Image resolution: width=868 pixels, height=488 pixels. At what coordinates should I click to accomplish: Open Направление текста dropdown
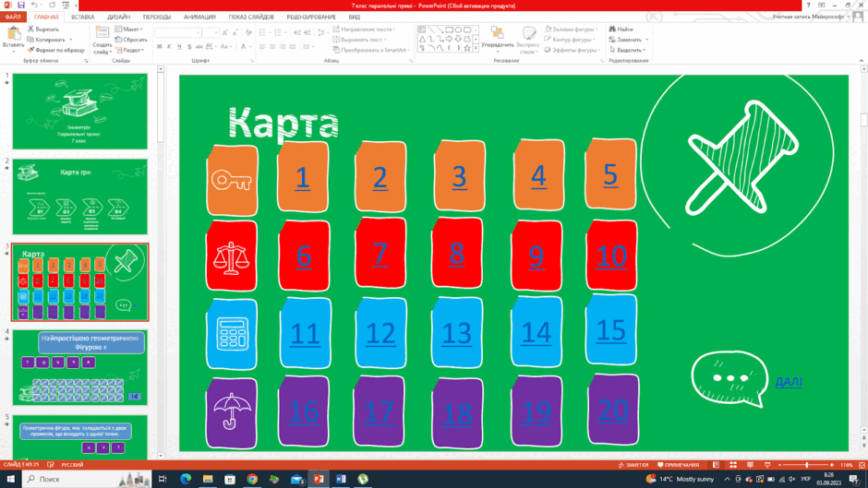click(364, 30)
